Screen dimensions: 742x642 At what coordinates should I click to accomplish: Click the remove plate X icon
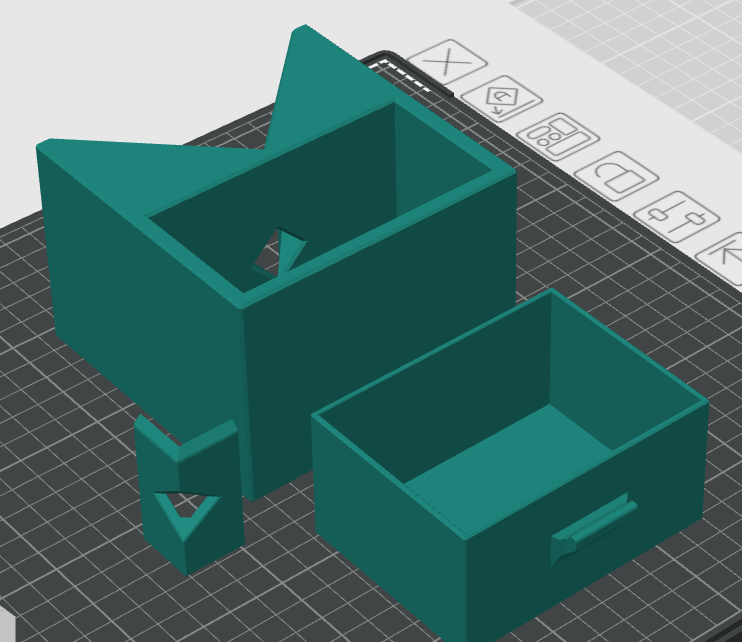447,62
